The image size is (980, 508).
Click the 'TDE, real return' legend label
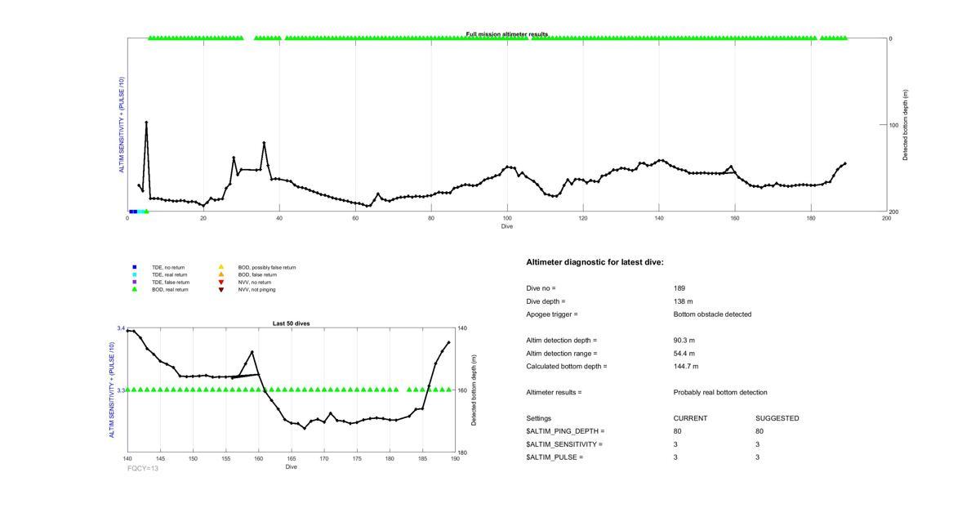(x=170, y=274)
